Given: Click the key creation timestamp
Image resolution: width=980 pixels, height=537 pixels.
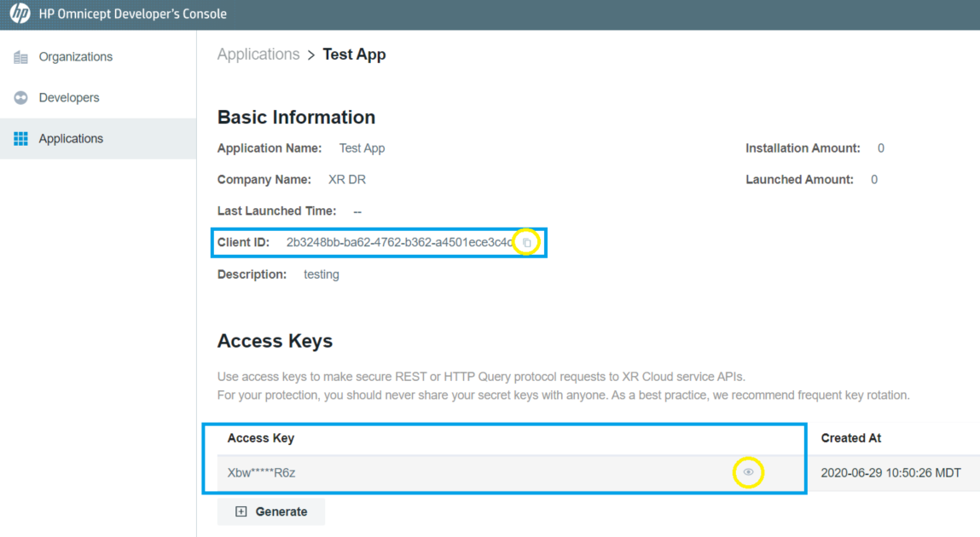Looking at the screenshot, I should [x=890, y=472].
